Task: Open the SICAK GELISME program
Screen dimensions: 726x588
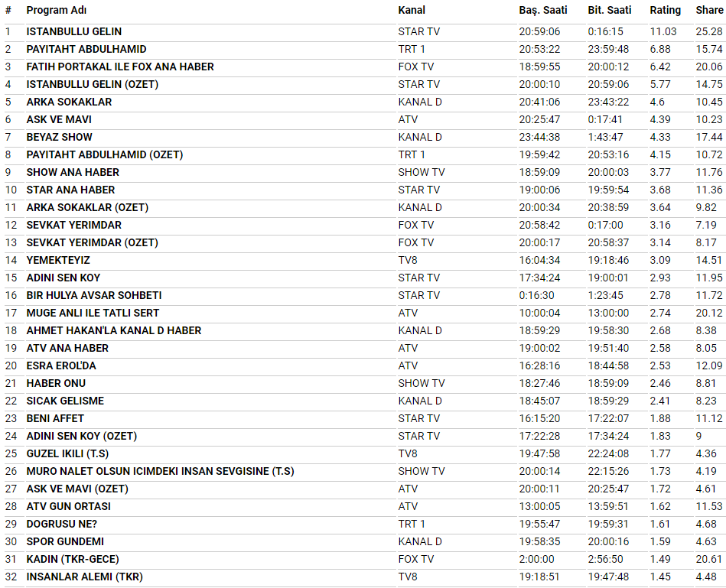Action: [x=65, y=401]
